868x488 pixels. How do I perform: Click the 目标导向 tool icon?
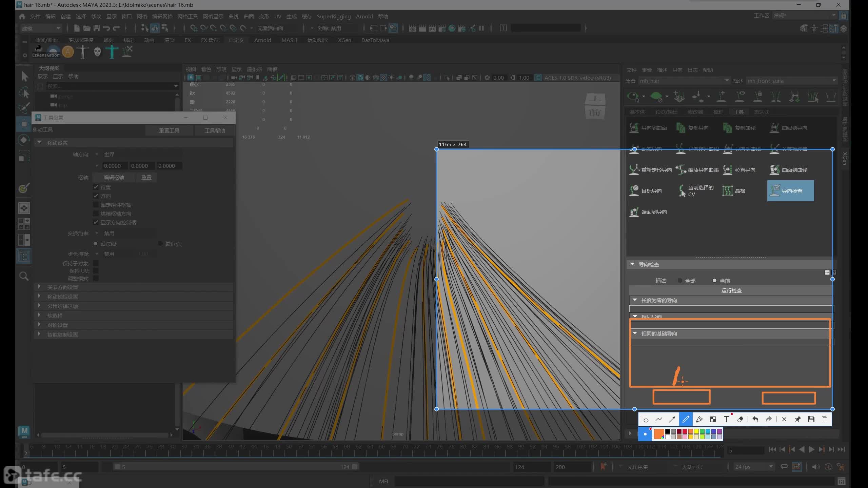pos(634,191)
